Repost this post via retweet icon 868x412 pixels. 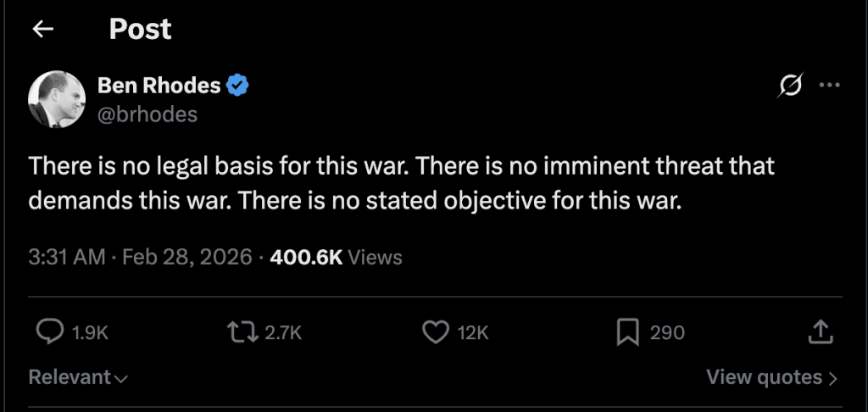pyautogui.click(x=244, y=332)
